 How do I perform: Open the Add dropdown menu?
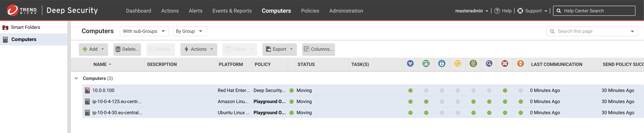93,49
